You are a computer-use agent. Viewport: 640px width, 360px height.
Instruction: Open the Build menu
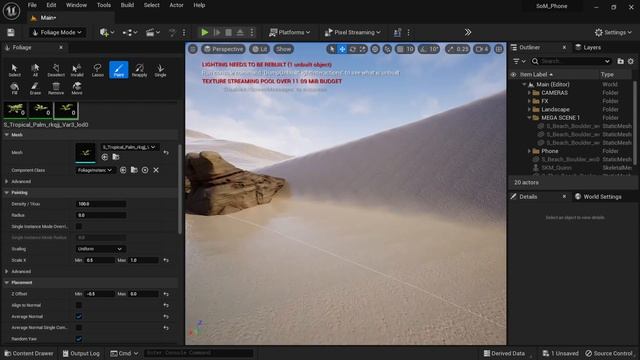click(x=127, y=5)
